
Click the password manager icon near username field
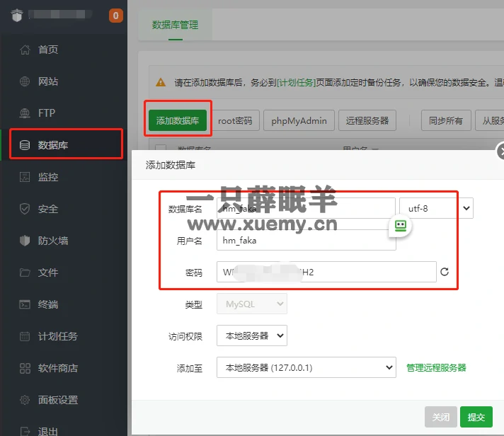[400, 226]
